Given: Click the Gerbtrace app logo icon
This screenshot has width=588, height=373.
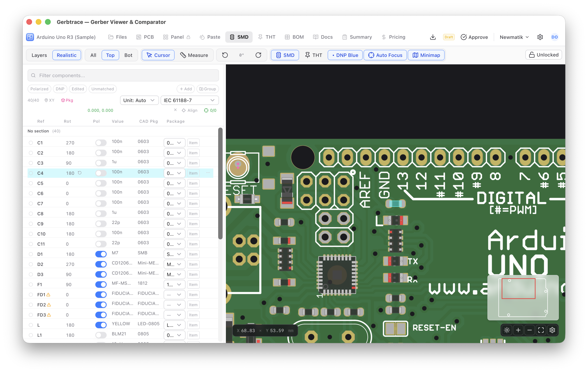Looking at the screenshot, I should click(30, 37).
